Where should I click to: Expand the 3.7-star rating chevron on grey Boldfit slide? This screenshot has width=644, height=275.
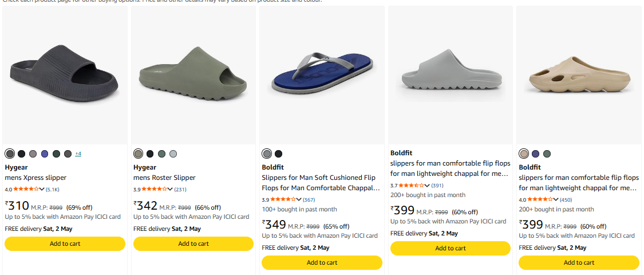(427, 185)
